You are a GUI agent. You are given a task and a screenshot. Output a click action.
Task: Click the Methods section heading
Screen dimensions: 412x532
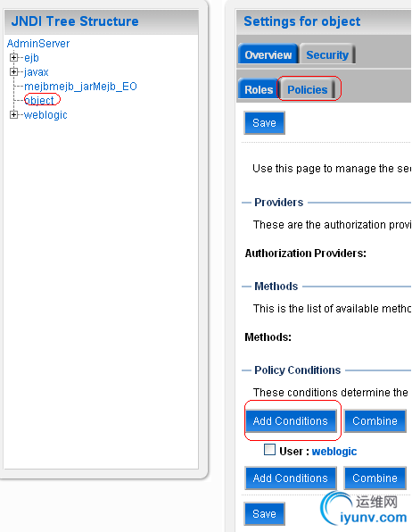click(x=276, y=286)
